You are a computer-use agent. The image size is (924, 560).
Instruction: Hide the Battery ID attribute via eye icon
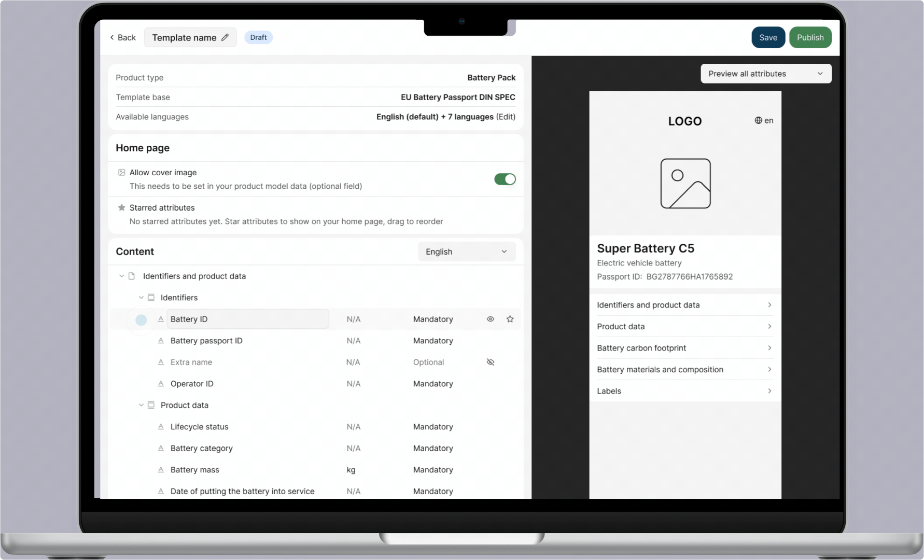pos(490,319)
